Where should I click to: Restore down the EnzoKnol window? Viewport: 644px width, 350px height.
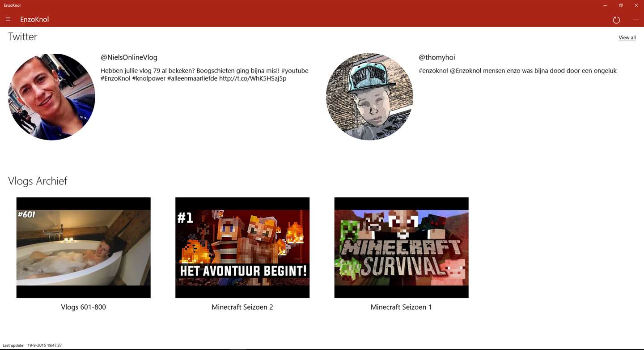[621, 5]
